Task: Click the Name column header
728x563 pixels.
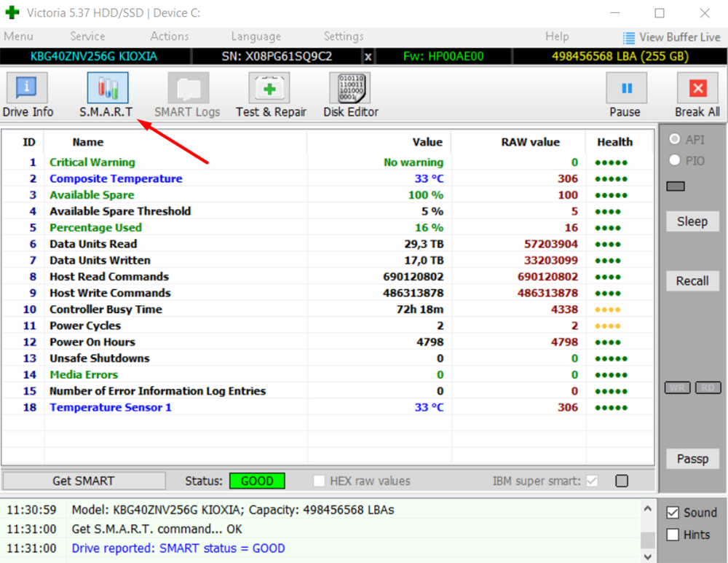Action: pyautogui.click(x=88, y=142)
